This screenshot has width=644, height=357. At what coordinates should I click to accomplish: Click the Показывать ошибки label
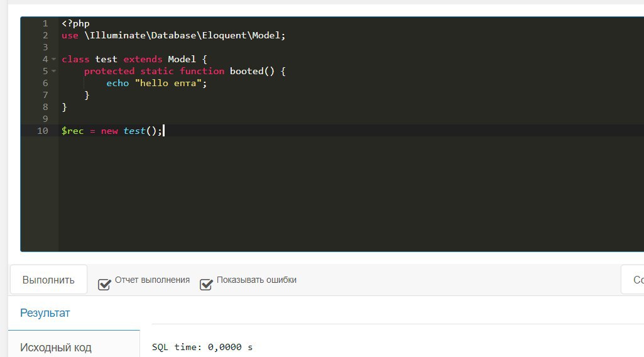(256, 280)
